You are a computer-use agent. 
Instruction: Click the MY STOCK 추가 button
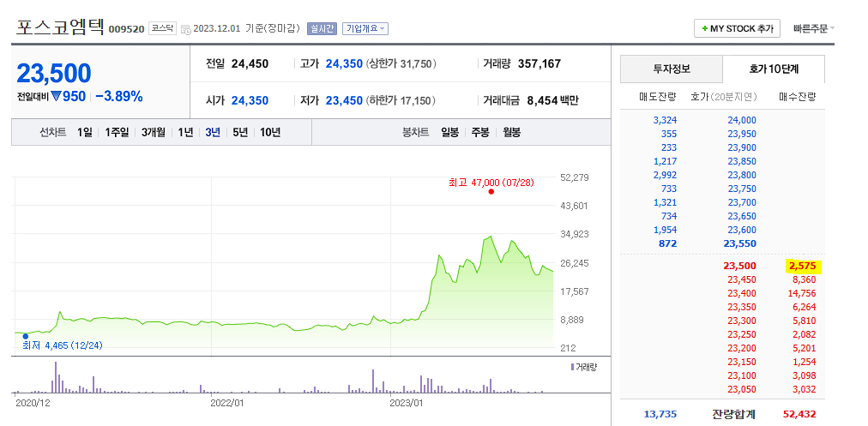737,29
